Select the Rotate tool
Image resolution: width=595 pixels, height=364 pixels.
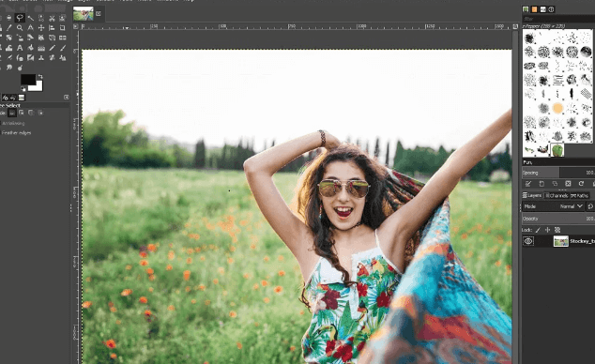(x=9, y=38)
